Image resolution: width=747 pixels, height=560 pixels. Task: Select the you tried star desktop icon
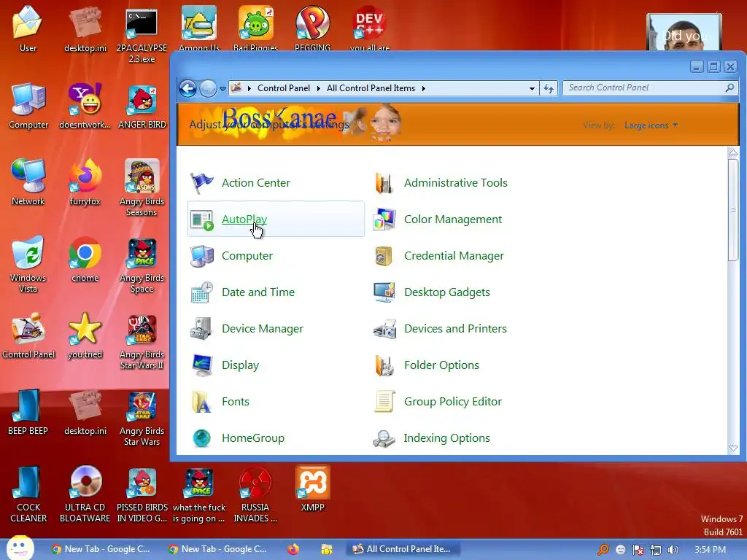85,335
